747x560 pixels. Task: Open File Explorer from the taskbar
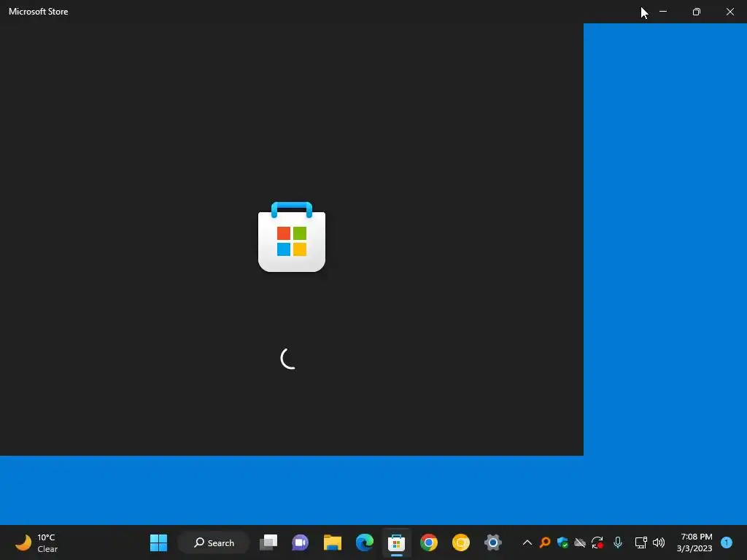(333, 542)
